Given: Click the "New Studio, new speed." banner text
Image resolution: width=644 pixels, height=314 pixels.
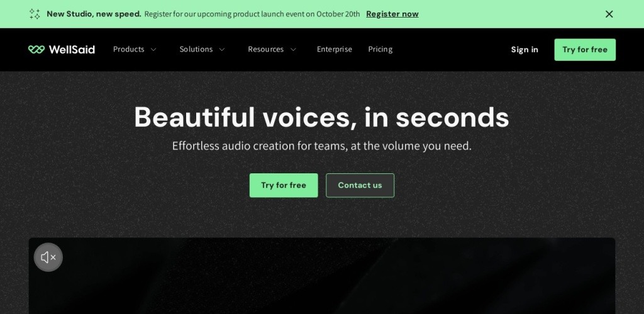Looking at the screenshot, I should [94, 14].
